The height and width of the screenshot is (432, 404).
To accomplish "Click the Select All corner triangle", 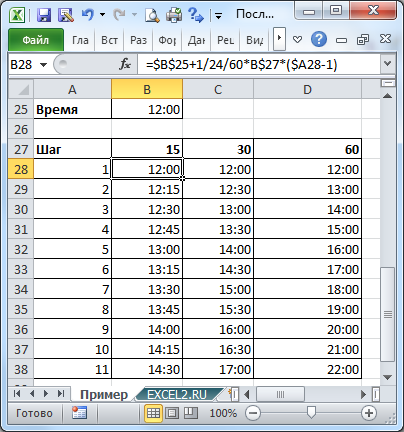I will coord(21,89).
